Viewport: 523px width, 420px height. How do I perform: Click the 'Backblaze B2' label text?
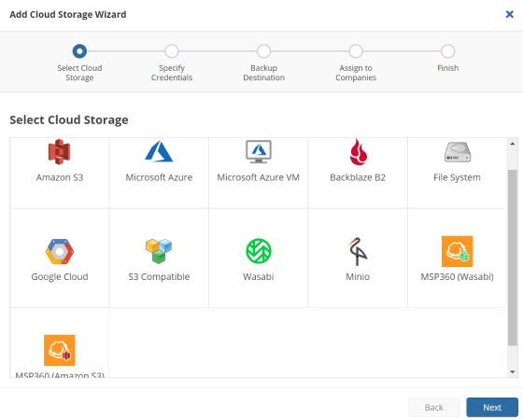[358, 177]
